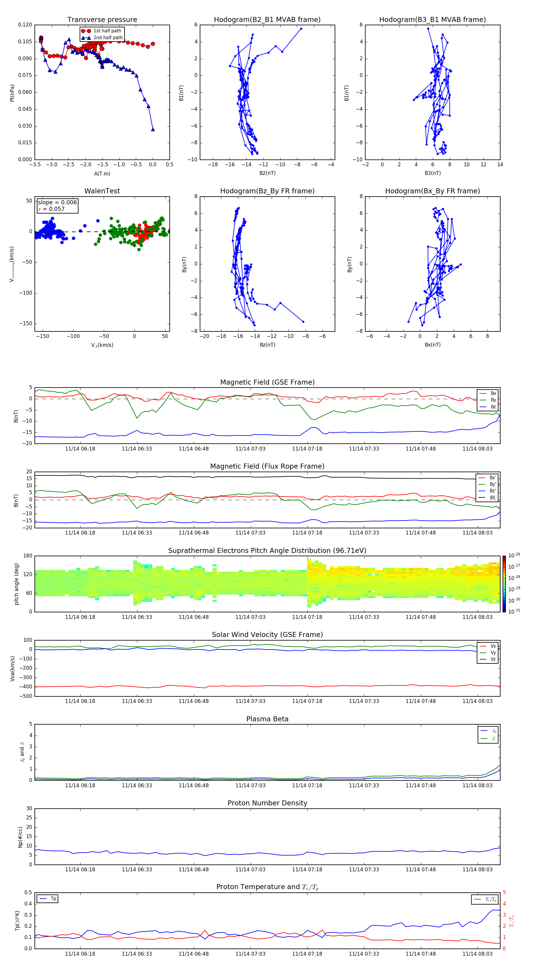The height and width of the screenshot is (980, 535).
Task: Click the "WalenTest" plot title
Action: tap(102, 191)
